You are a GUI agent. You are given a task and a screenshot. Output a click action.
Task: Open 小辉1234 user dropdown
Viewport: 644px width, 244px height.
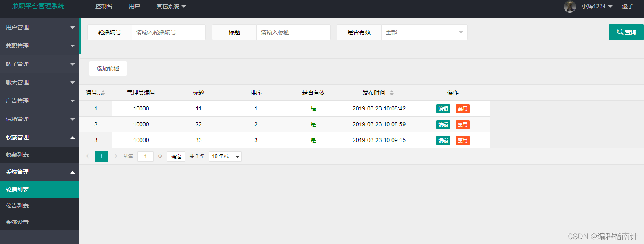pos(597,6)
